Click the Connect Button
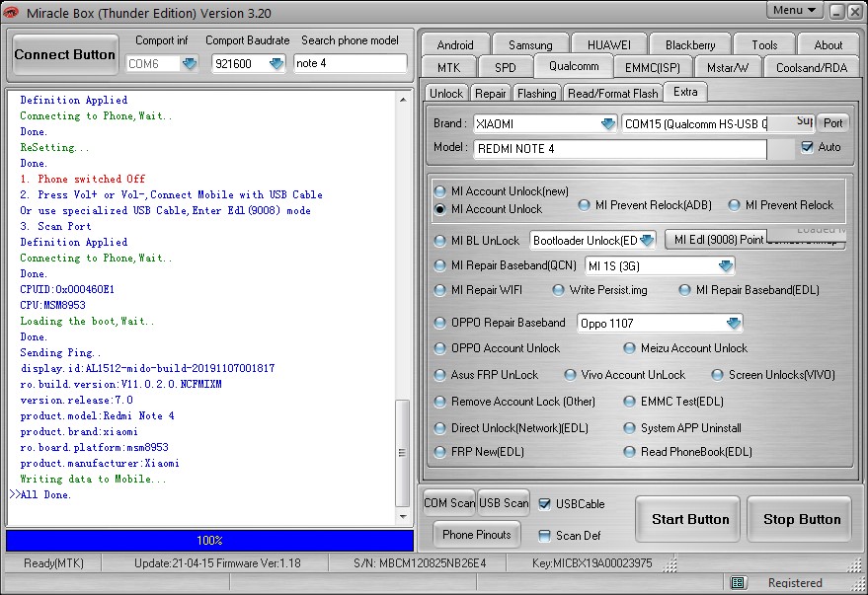The width and height of the screenshot is (868, 595). pyautogui.click(x=65, y=54)
